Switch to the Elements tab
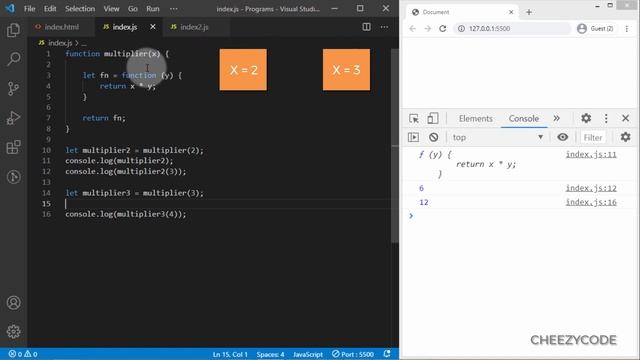 [x=476, y=118]
